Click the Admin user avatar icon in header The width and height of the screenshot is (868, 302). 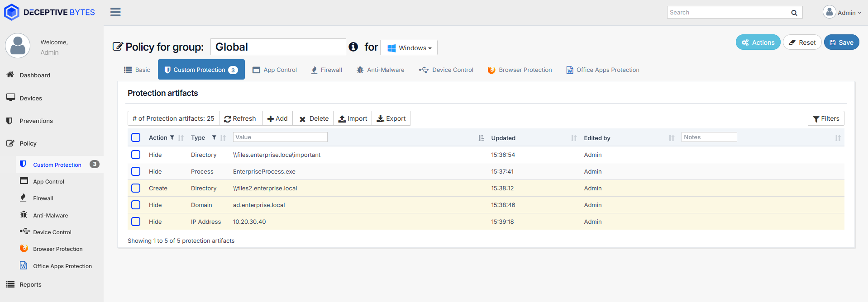(x=829, y=12)
